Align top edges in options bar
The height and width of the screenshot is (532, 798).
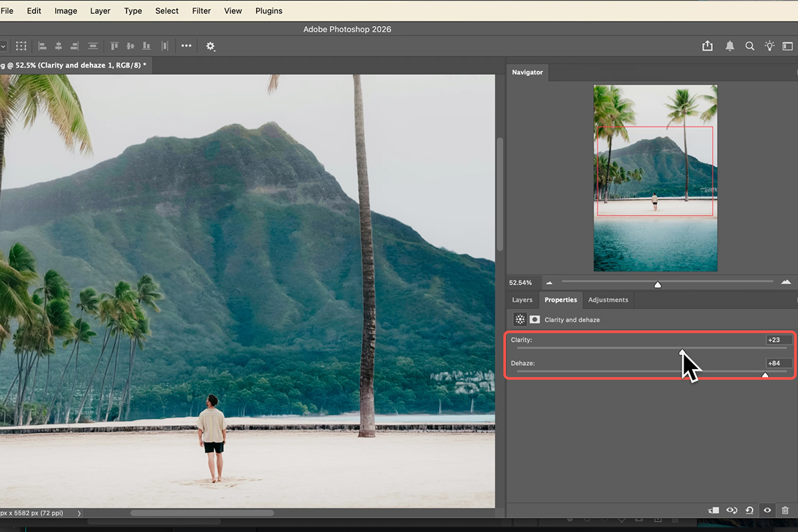[x=114, y=46]
